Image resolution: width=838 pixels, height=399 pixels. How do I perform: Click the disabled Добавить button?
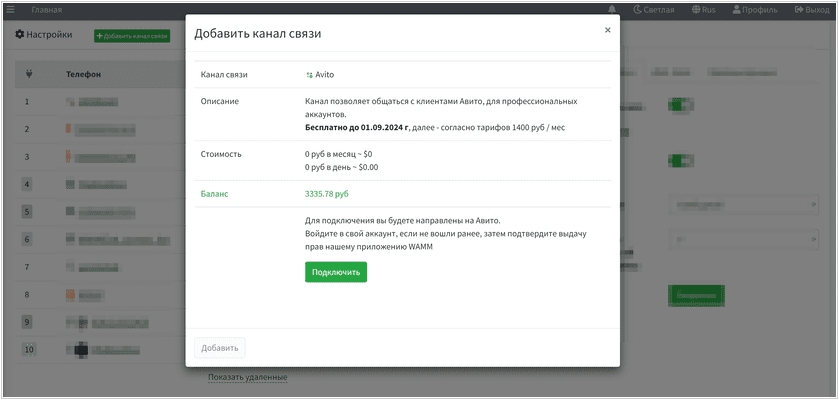point(220,348)
